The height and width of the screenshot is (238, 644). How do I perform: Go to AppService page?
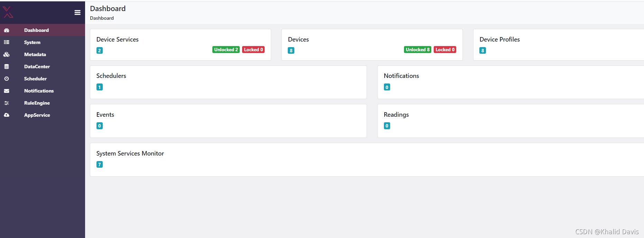coord(43,115)
